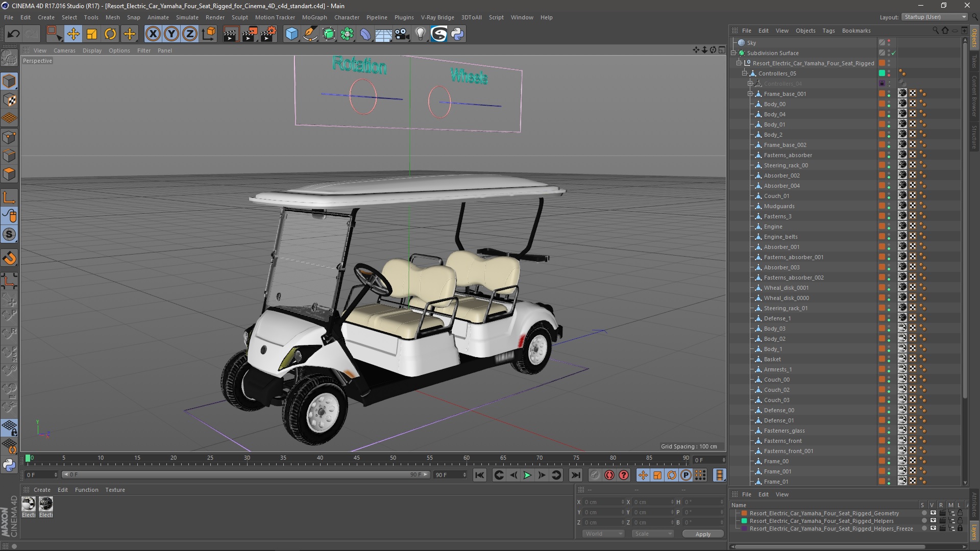Toggle solo on Geometry layer

[924, 513]
